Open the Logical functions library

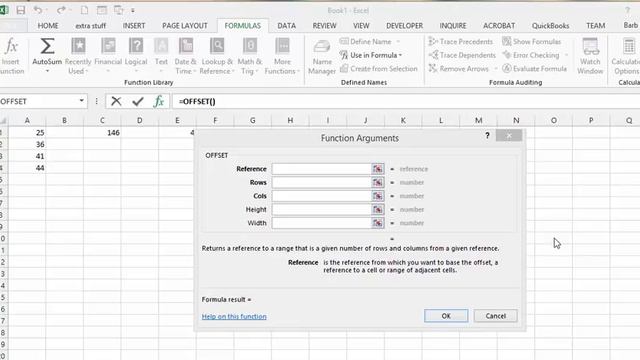pyautogui.click(x=136, y=56)
